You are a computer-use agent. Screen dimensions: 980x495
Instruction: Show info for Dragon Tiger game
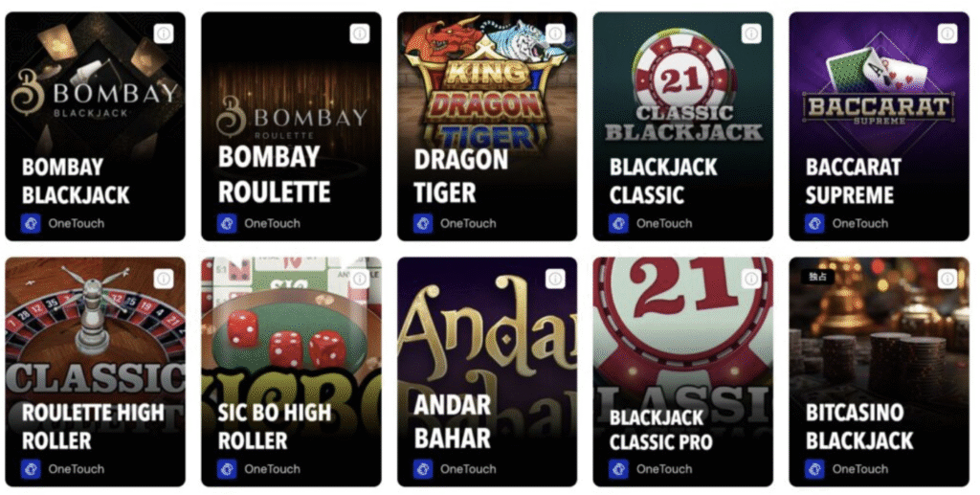(556, 34)
